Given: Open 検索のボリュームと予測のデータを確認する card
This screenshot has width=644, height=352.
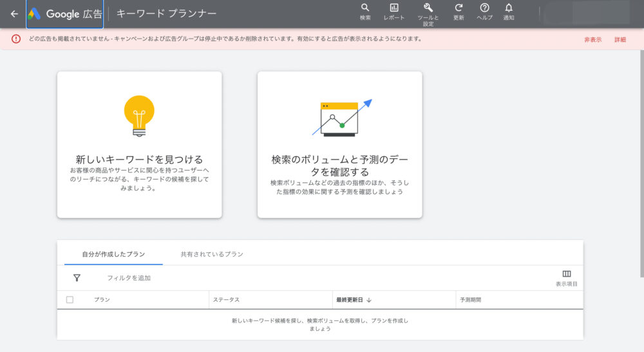Looking at the screenshot, I should point(339,145).
